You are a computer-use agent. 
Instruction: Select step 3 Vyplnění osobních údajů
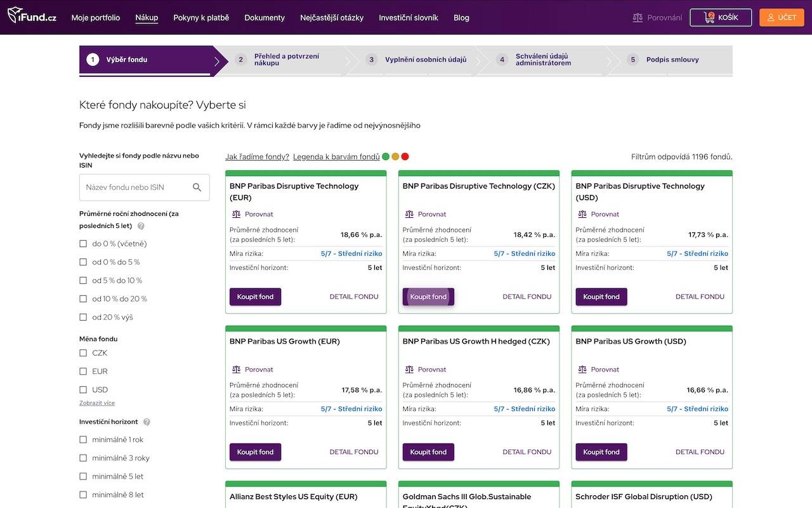click(x=417, y=60)
